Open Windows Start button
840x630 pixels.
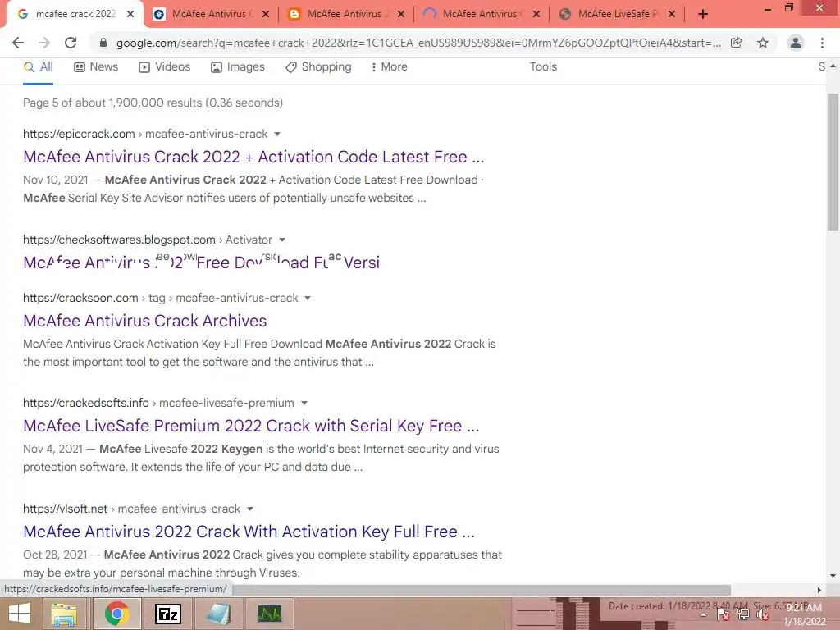(20, 614)
